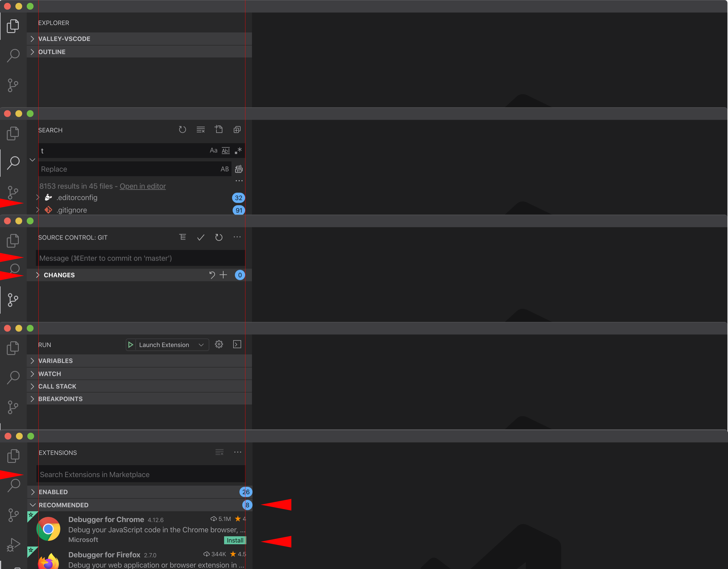Click the Open in editor link
This screenshot has height=569, width=728.
click(x=143, y=186)
